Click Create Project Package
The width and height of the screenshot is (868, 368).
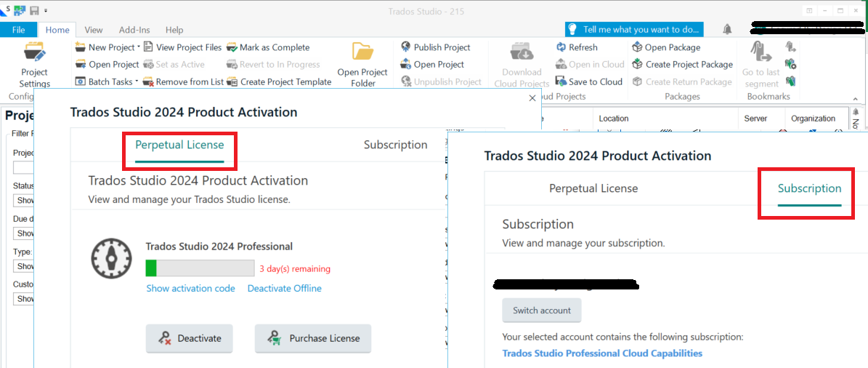tap(682, 64)
